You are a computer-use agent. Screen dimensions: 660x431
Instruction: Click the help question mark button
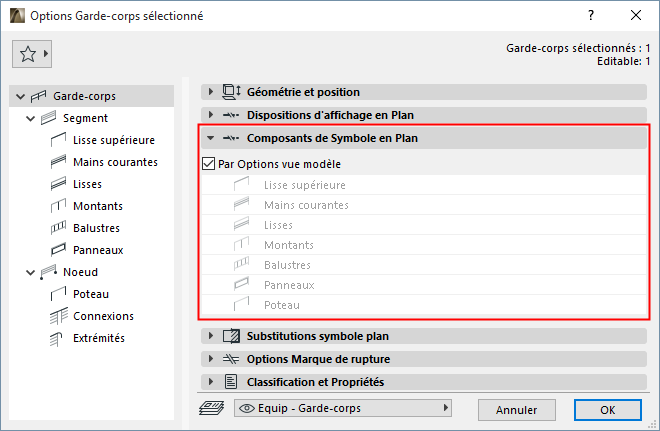click(x=593, y=16)
